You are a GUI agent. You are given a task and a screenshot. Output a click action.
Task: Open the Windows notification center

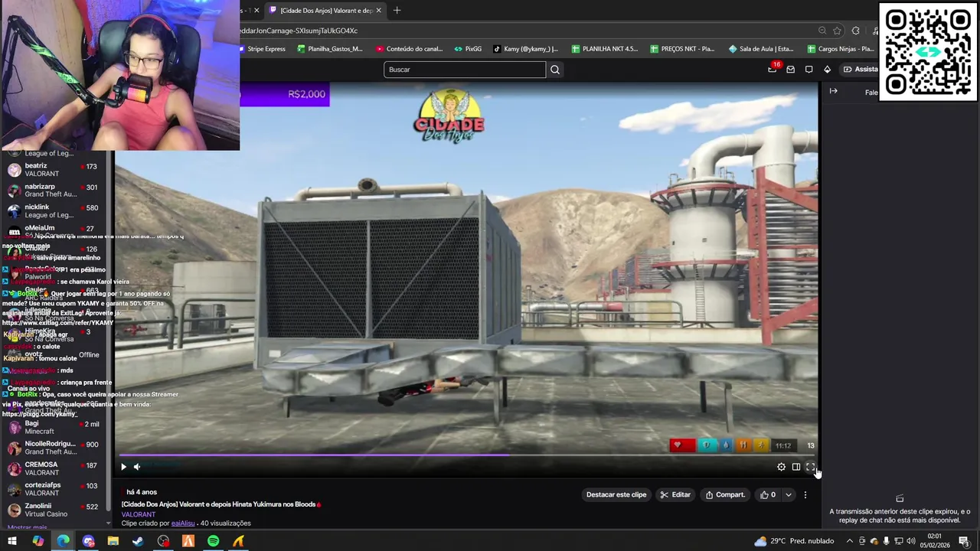(965, 541)
